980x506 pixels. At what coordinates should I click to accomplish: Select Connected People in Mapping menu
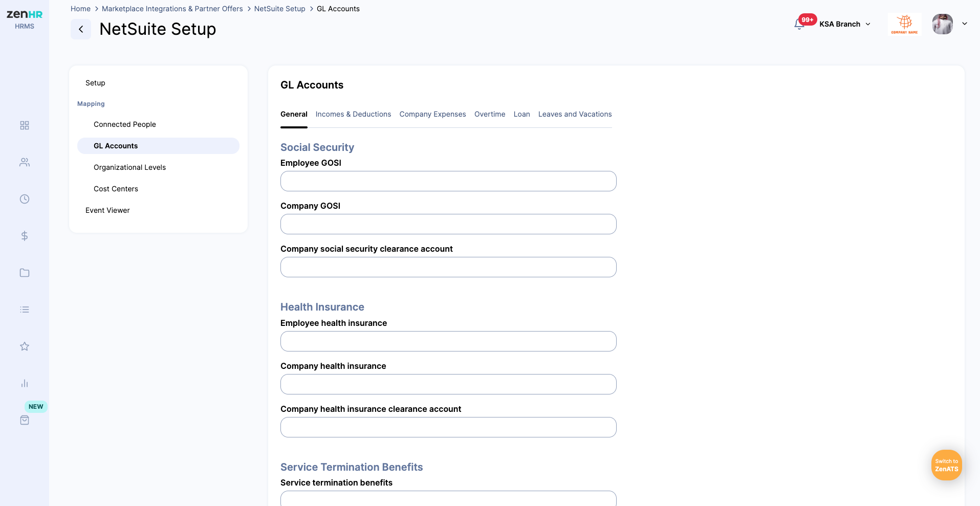click(125, 124)
